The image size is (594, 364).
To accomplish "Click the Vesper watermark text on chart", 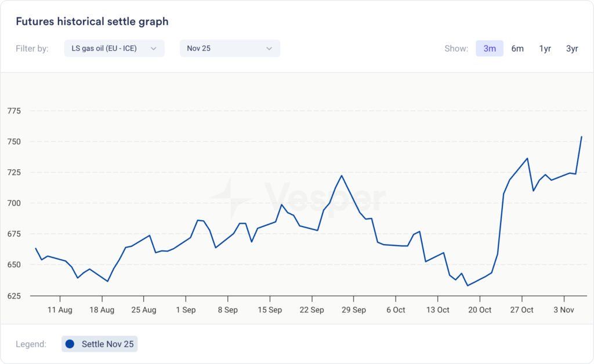I will (x=325, y=198).
